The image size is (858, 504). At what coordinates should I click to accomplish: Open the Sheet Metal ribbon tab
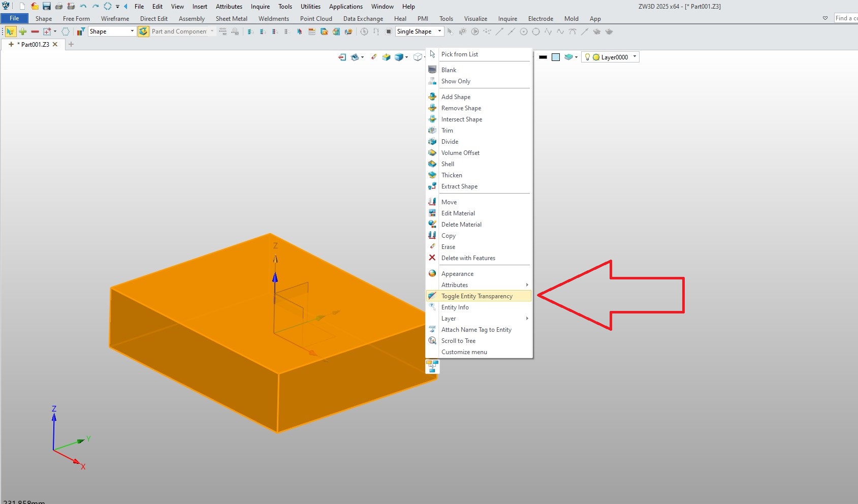click(x=231, y=19)
